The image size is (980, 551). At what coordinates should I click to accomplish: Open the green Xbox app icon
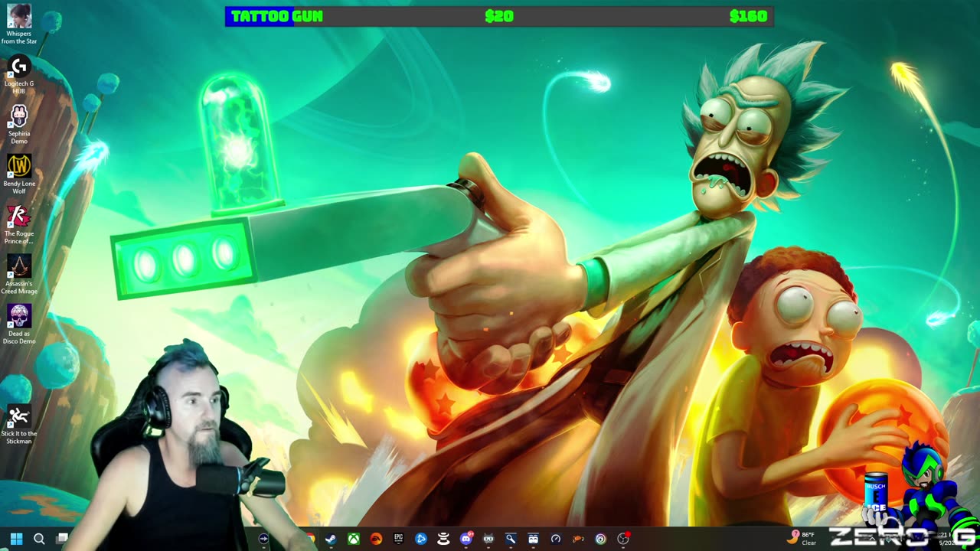(354, 539)
